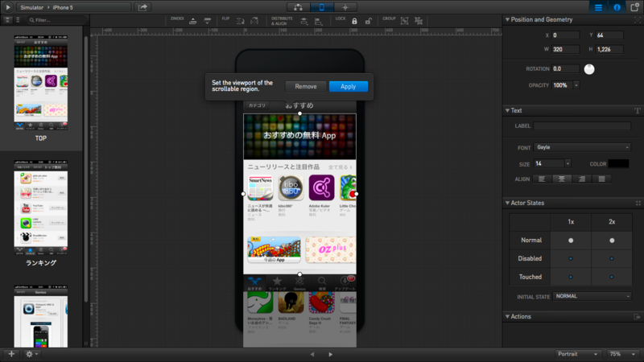Collapse the Text section

coord(507,110)
